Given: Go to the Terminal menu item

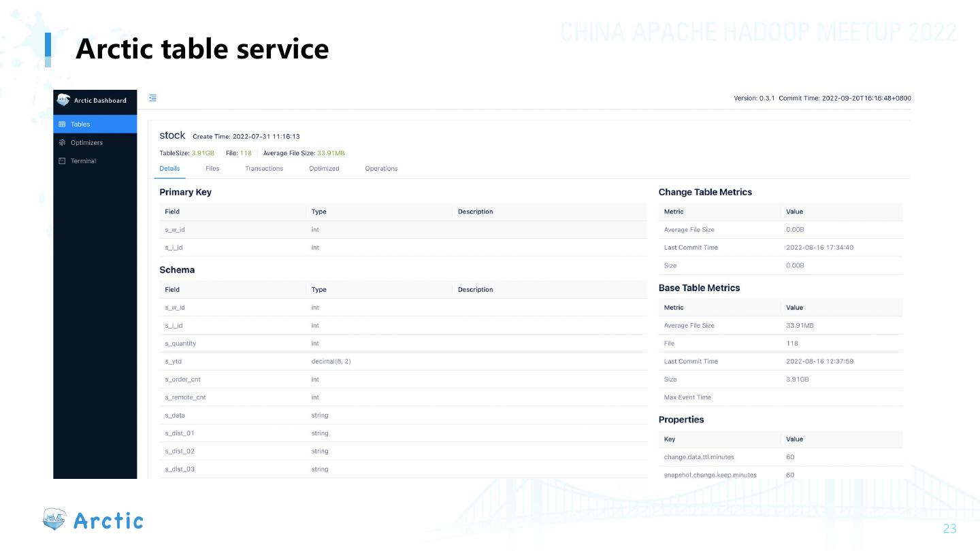Looking at the screenshot, I should click(x=83, y=161).
